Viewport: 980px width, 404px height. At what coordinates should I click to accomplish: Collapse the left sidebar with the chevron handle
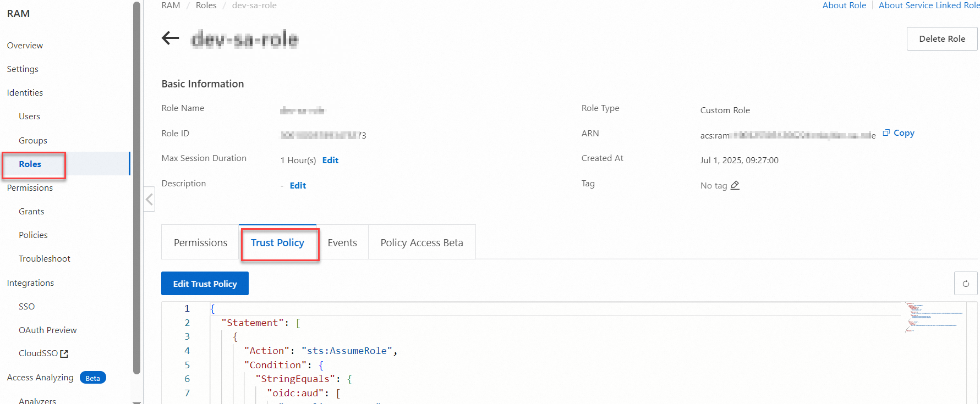pos(149,199)
